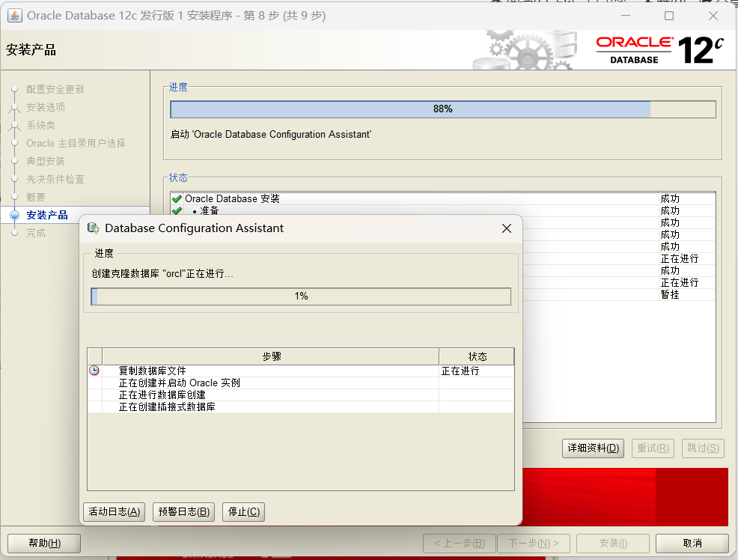This screenshot has width=738, height=560.
Task: Maximize the Oracle installer window
Action: point(669,16)
